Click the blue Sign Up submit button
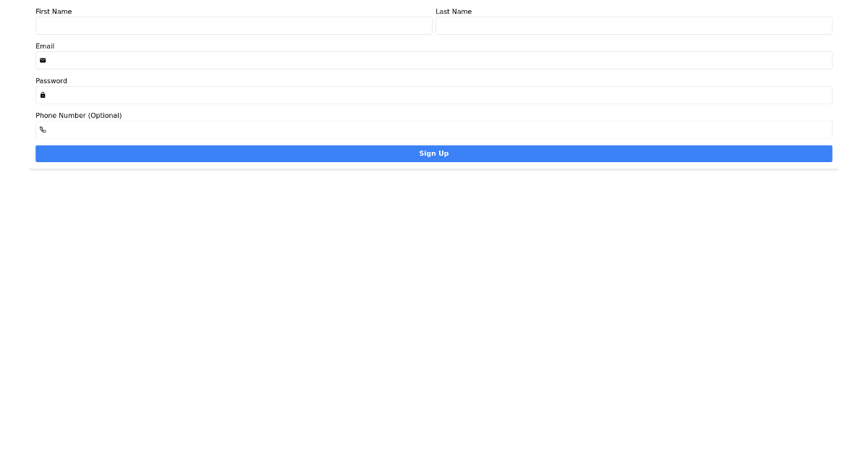The width and height of the screenshot is (868, 456). [x=434, y=153]
